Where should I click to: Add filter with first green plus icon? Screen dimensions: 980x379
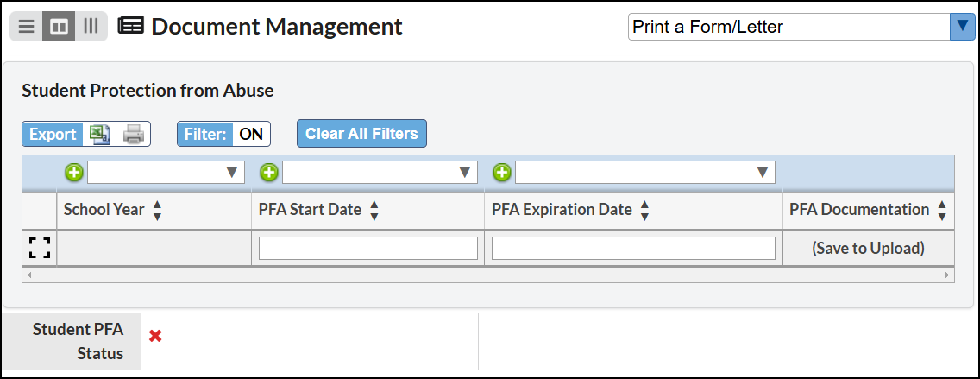pos(73,172)
